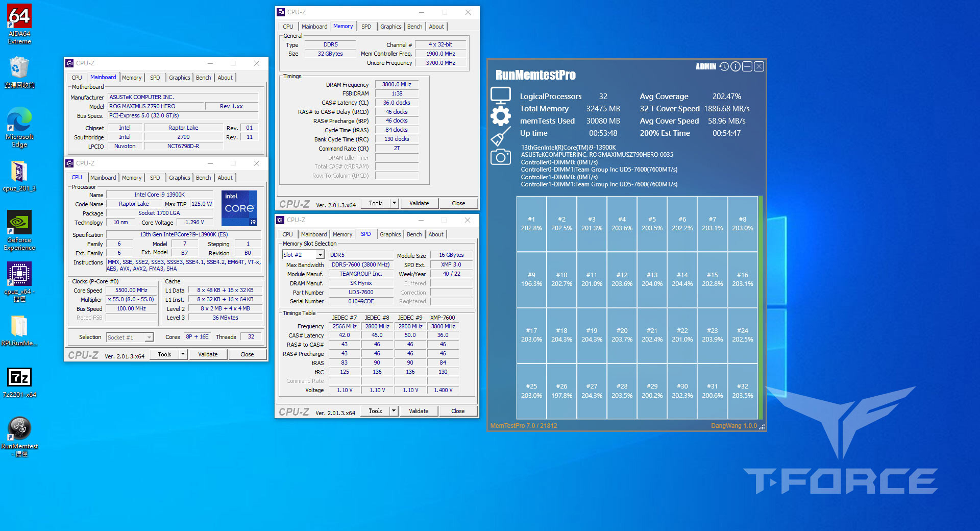Open the 7z2201-x64 installer icon
The height and width of the screenshot is (531, 980).
19,383
